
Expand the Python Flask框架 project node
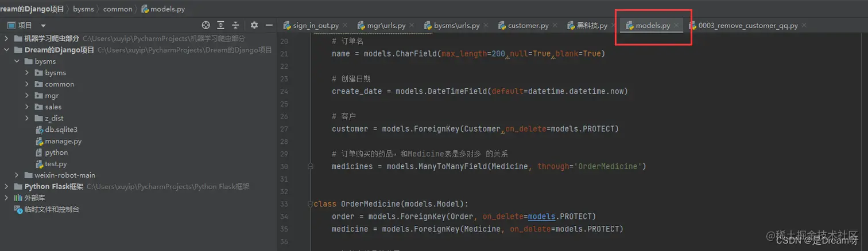[6, 187]
